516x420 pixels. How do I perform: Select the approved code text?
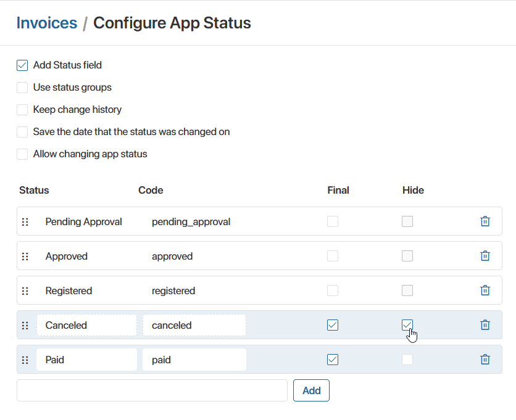(x=172, y=256)
